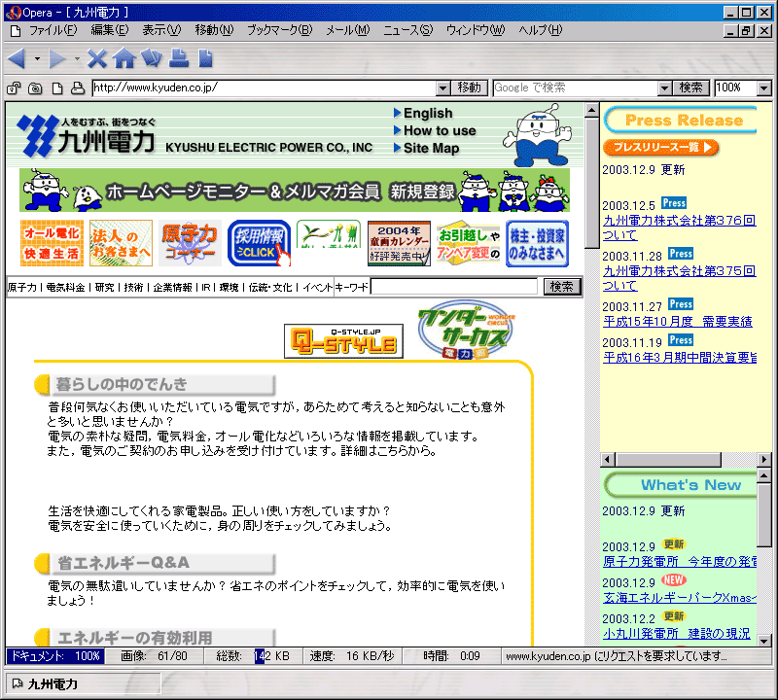Click the プレスリリース一覧 button
The height and width of the screenshot is (700, 778).
pos(661,148)
